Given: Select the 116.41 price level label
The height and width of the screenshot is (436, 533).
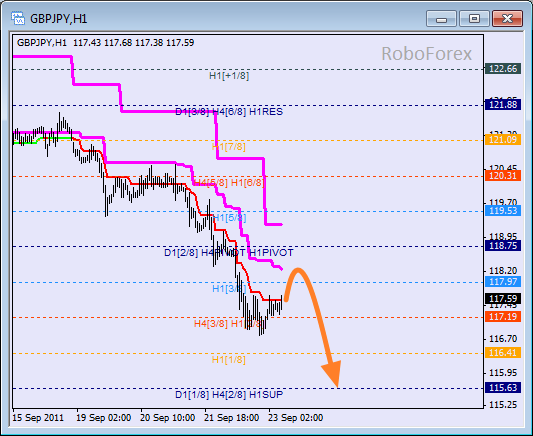Looking at the screenshot, I should [x=503, y=353].
